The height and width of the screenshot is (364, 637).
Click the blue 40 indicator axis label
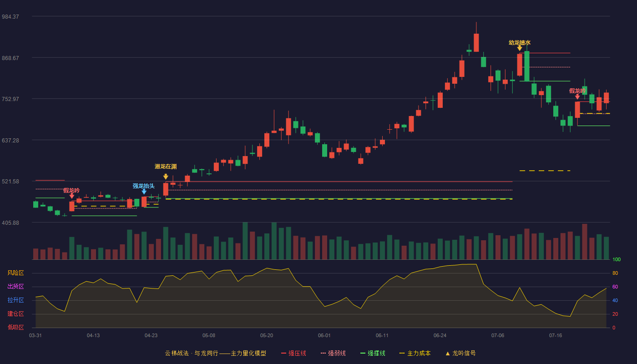pos(615,301)
